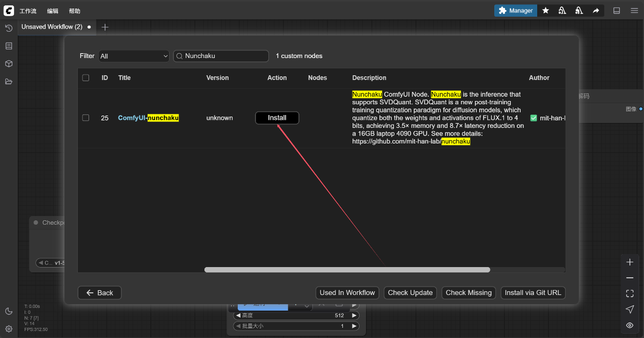Open the queue history sidebar icon
Image resolution: width=644 pixels, height=338 pixels.
[9, 28]
